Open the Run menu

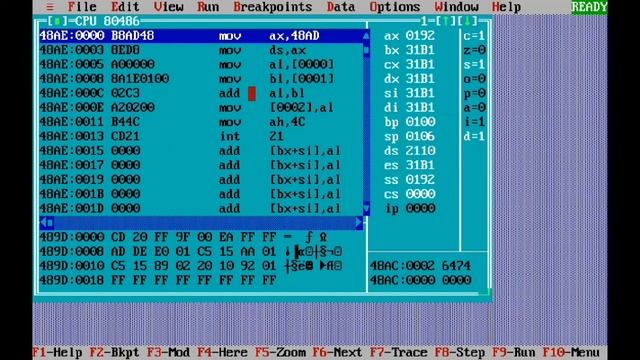click(208, 7)
